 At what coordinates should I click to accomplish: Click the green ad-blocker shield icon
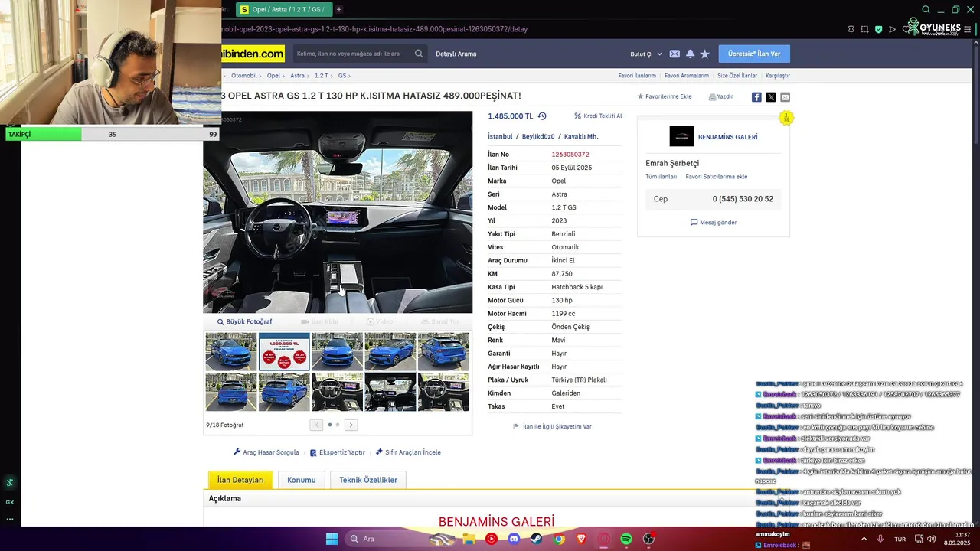tap(878, 29)
